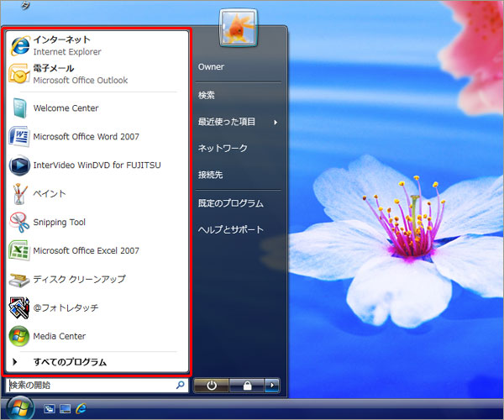This screenshot has height=420, width=504.
Task: Click the Windows Start orb
Action: click(20, 408)
